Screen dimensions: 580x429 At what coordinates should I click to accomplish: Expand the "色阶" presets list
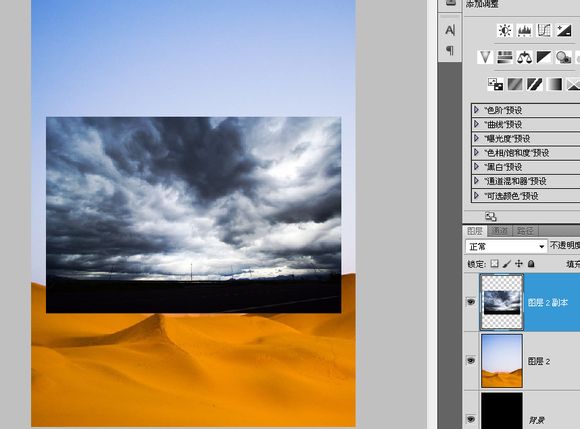click(476, 110)
